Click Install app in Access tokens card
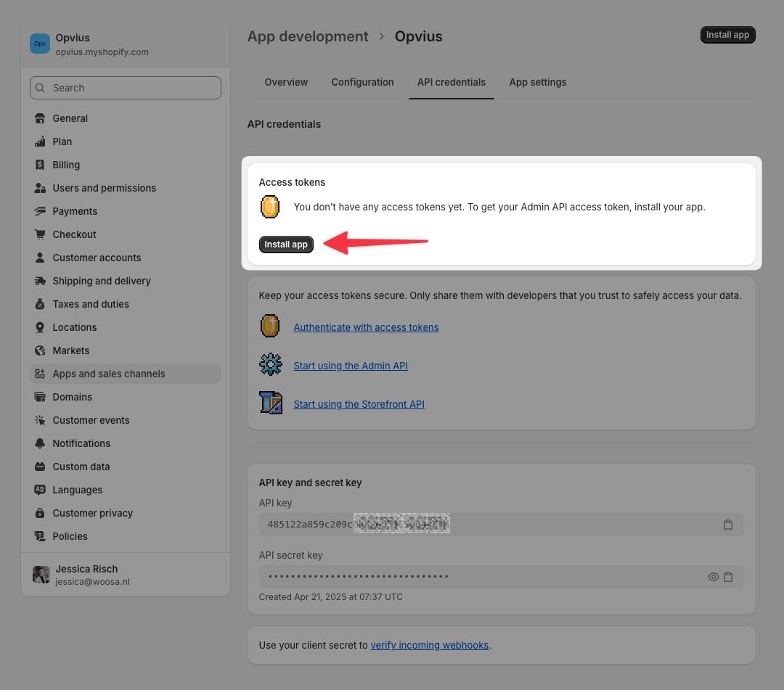Viewport: 784px width, 690px height. pyautogui.click(x=286, y=245)
